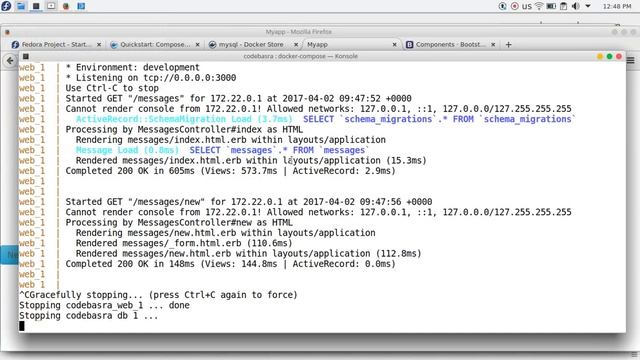Click the Konsole title 'codebasra : docker-compose'
The image size is (640, 360).
300,56
